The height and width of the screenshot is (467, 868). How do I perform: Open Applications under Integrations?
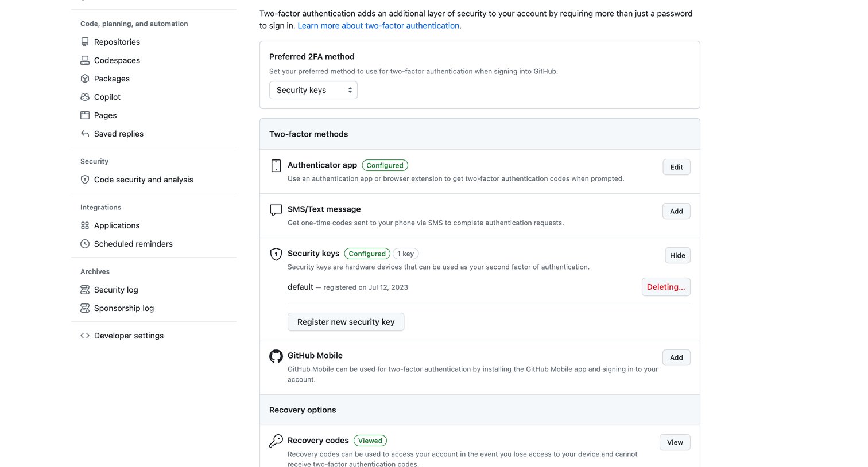pos(117,225)
